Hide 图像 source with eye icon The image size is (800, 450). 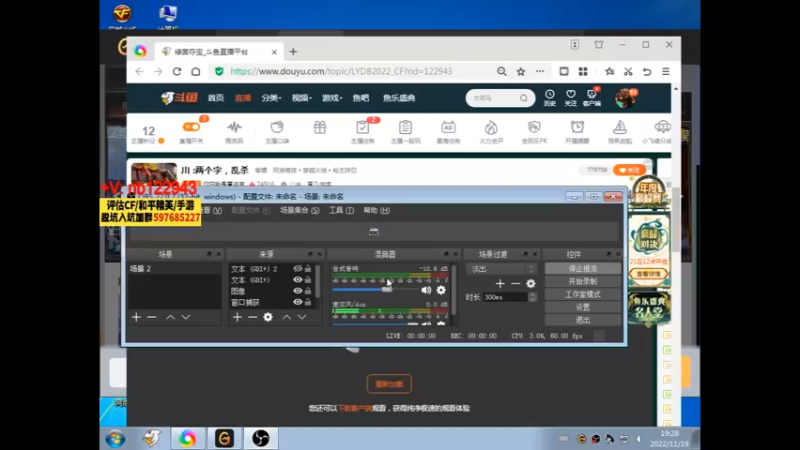297,291
